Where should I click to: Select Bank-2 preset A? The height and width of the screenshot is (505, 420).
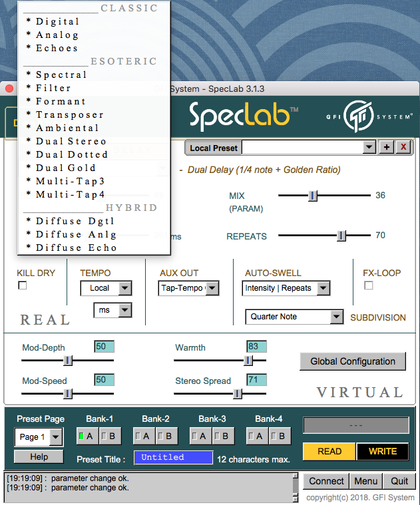click(x=144, y=436)
